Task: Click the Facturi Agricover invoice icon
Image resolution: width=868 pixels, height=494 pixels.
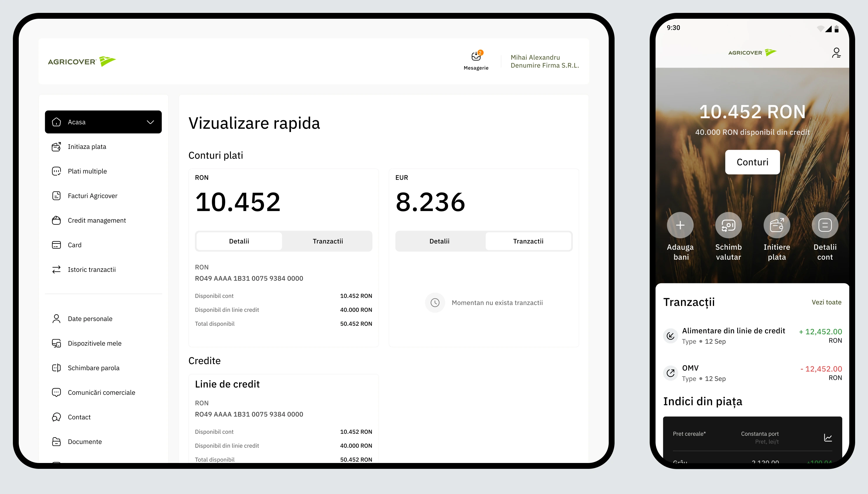Action: pos(56,196)
